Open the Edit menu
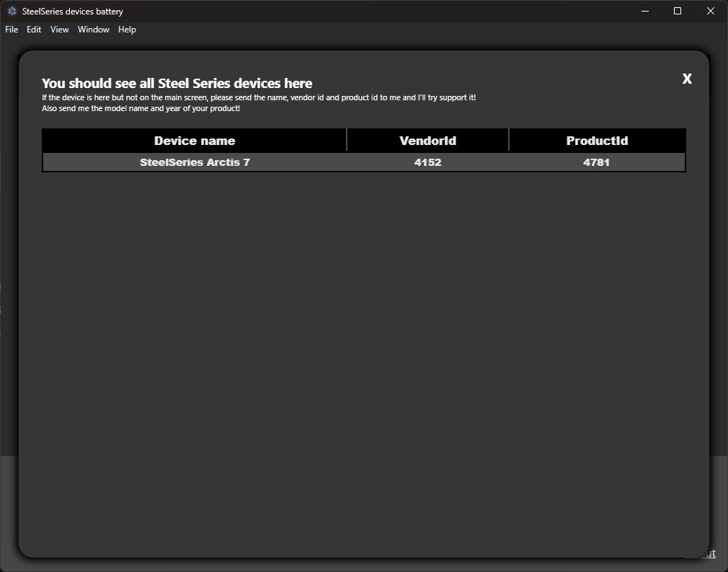 (34, 30)
